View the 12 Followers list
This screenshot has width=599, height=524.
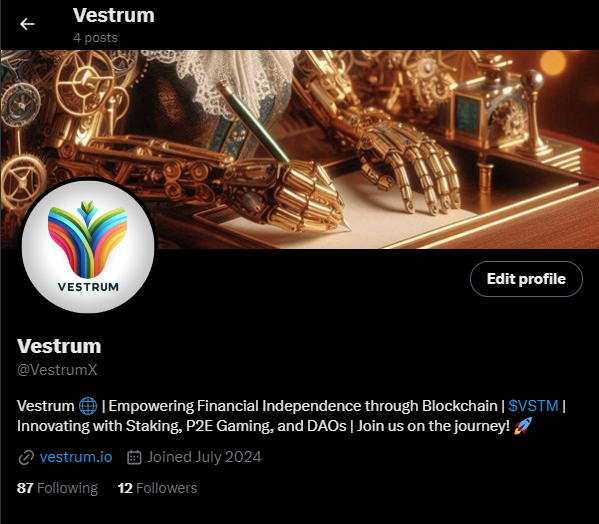click(157, 488)
